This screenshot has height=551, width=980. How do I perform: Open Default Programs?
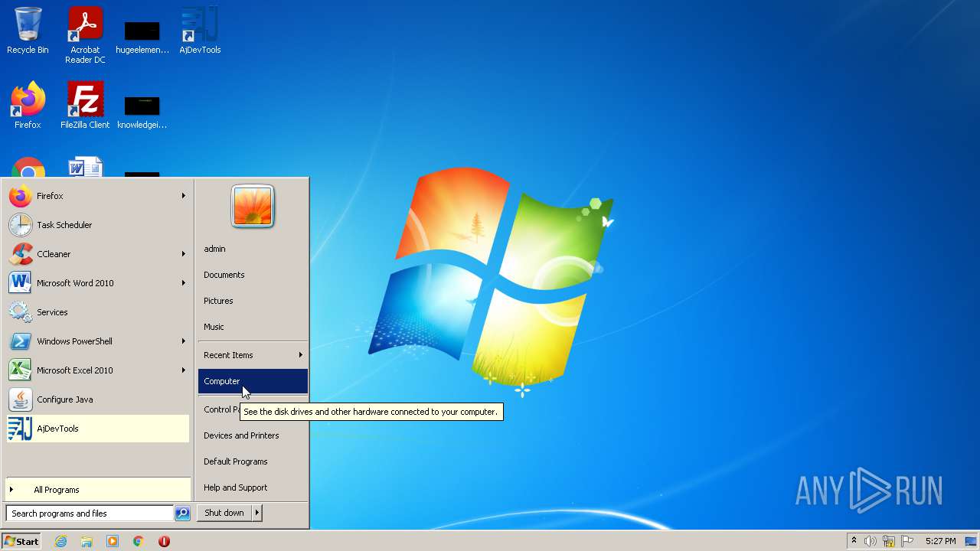tap(253, 461)
